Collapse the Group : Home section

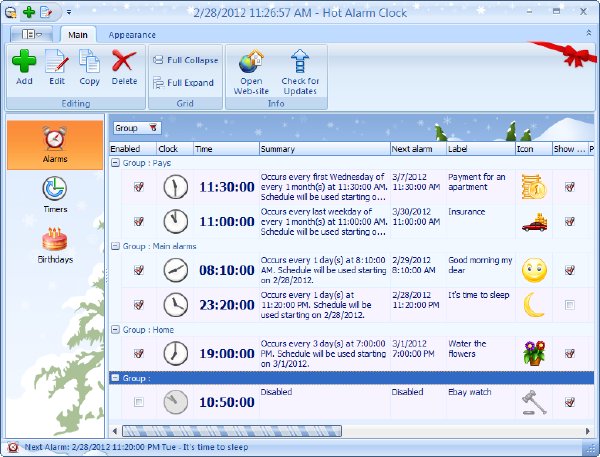pos(115,330)
